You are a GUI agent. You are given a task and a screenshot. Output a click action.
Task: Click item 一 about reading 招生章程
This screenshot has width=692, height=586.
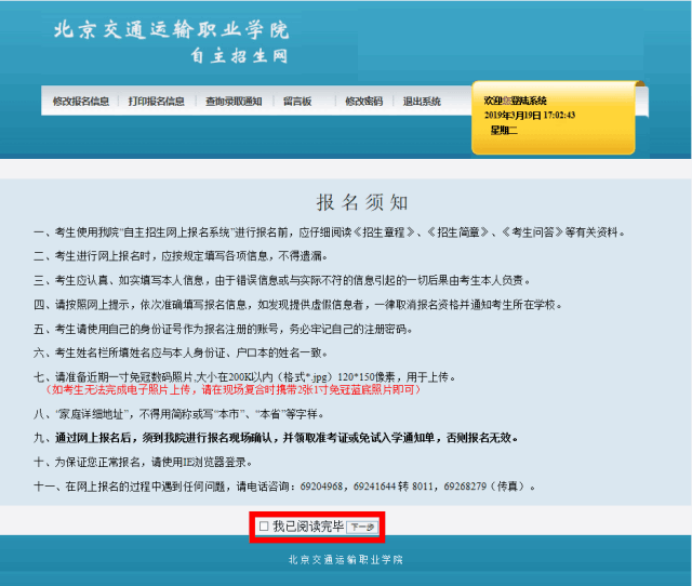[x=329, y=232]
